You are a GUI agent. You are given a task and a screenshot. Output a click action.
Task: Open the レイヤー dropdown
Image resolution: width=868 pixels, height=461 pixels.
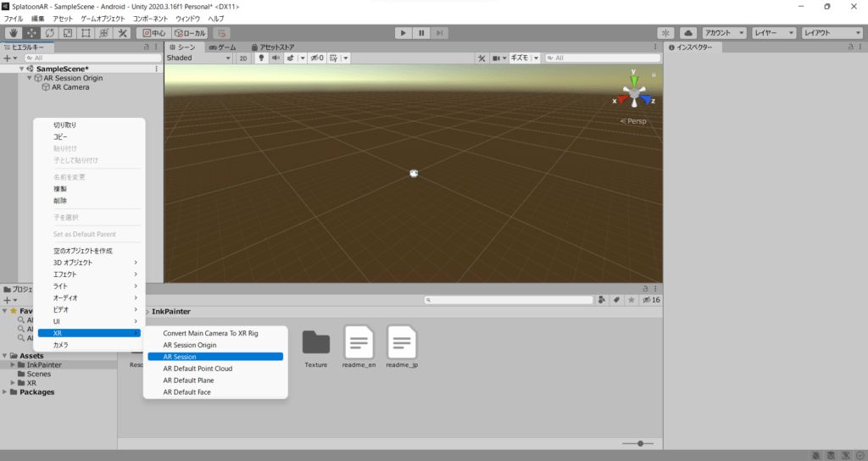click(x=774, y=33)
